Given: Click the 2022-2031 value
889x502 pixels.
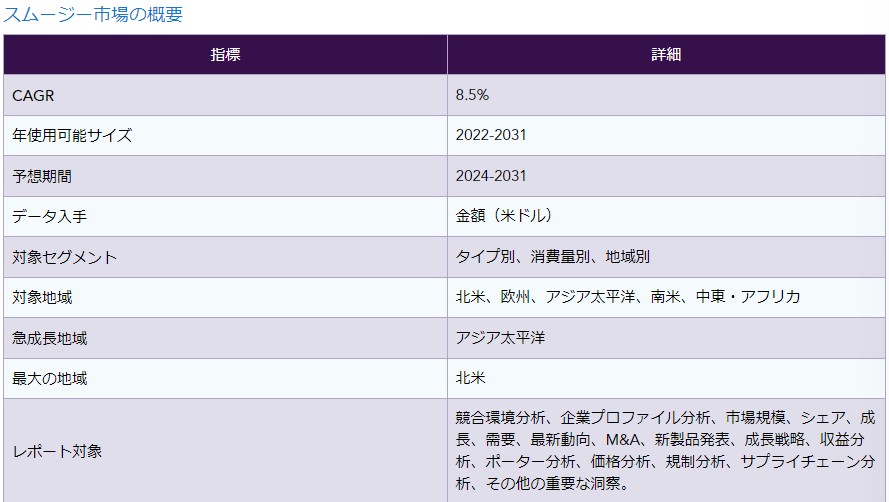Looking at the screenshot, I should click(491, 135).
